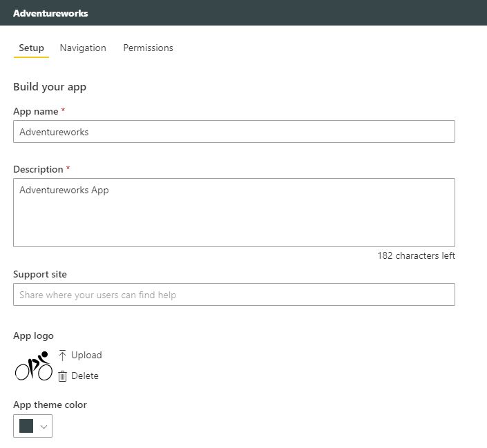Click the 'App logo' section label
487x448 pixels.
[x=33, y=335]
